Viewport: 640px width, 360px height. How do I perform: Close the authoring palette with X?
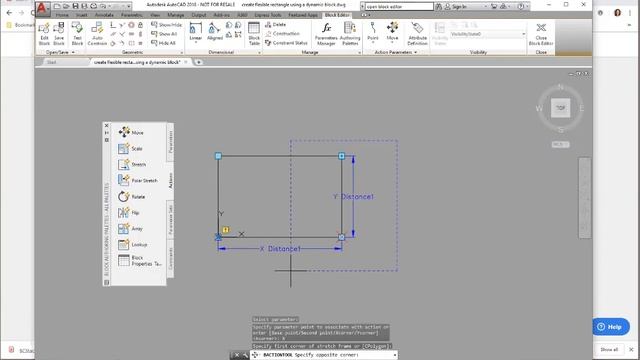coord(107,125)
